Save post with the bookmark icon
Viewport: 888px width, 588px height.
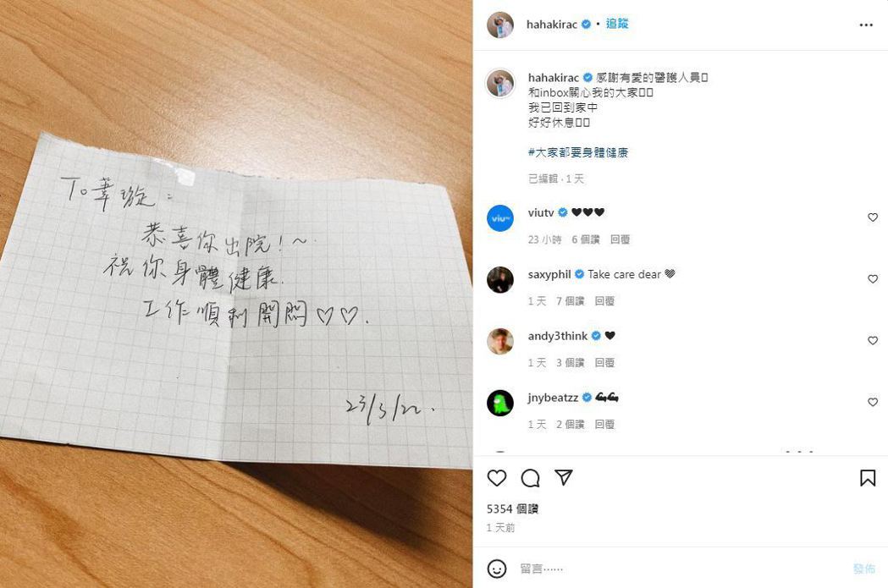(x=867, y=478)
